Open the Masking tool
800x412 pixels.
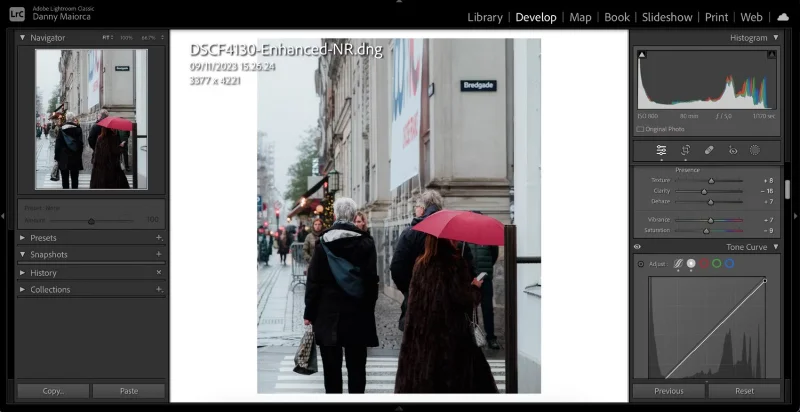point(755,150)
